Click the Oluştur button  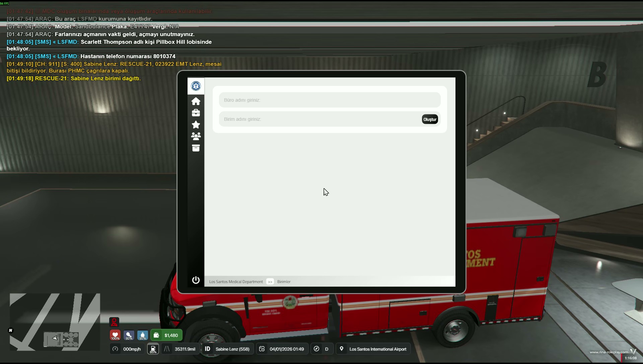[430, 119]
